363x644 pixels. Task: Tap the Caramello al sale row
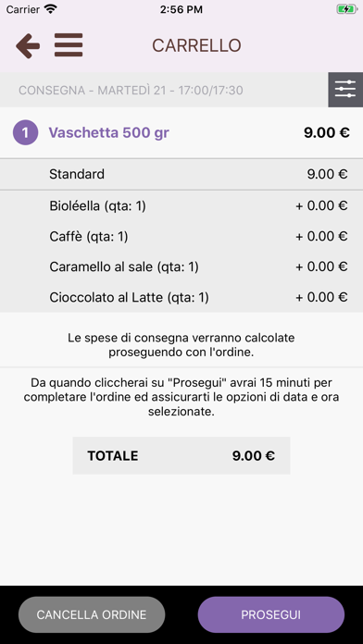tap(181, 267)
